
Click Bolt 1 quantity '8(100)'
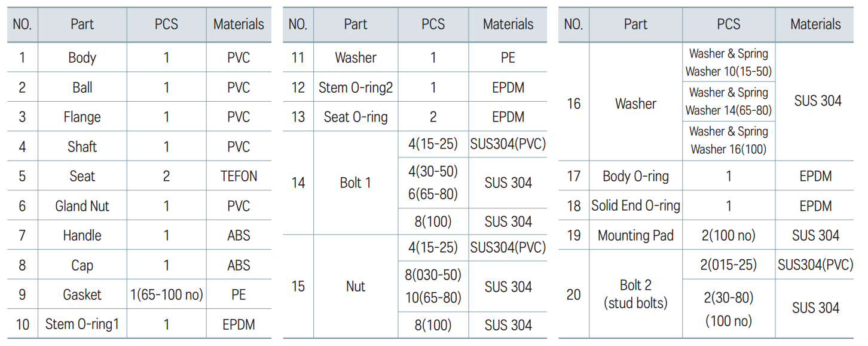[x=433, y=222]
